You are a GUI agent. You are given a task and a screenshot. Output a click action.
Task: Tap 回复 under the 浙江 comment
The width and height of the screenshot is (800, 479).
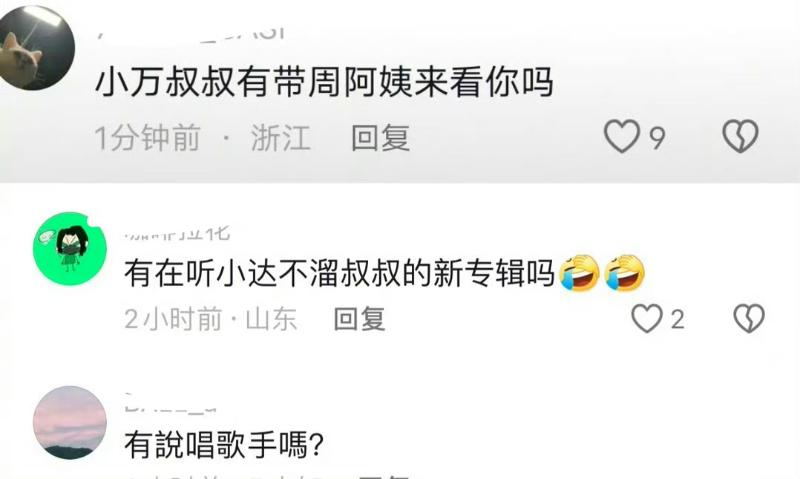coord(381,138)
